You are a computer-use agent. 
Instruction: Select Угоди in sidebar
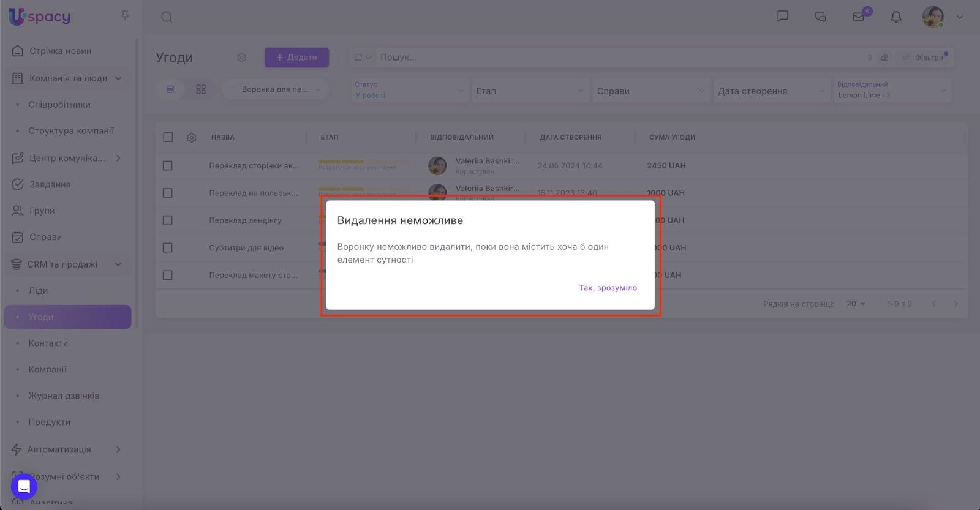(x=67, y=317)
